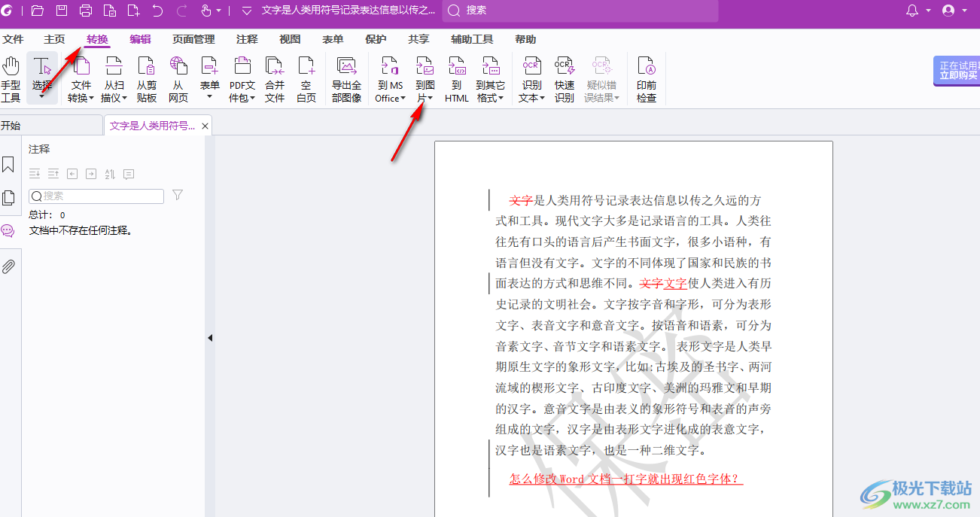Open the File Convert (文件转换) dropdown
The width and height of the screenshot is (980, 517).
81,79
